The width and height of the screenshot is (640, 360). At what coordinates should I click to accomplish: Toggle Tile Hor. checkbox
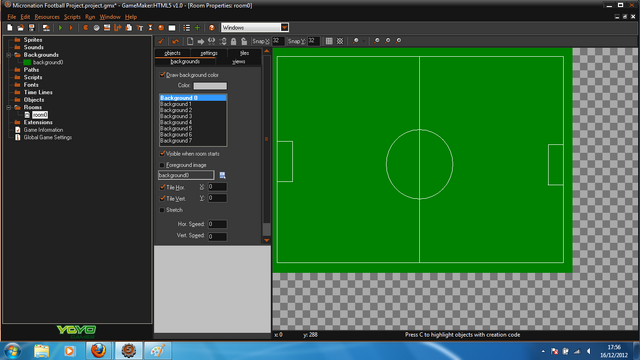coord(162,187)
